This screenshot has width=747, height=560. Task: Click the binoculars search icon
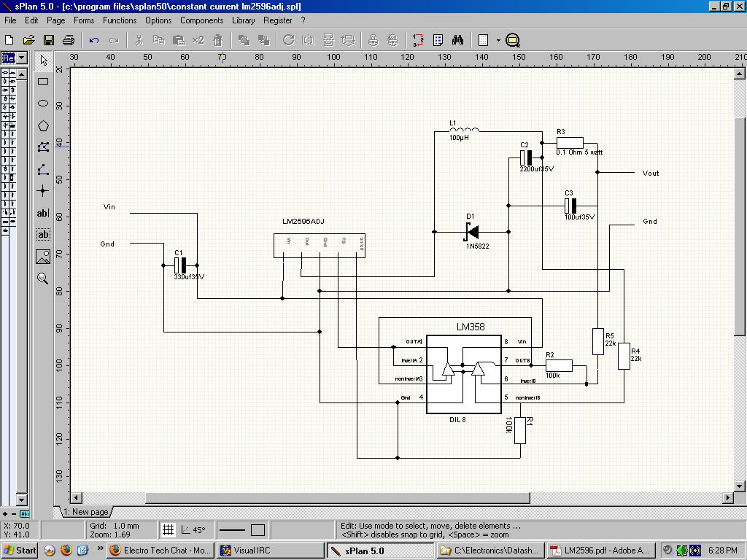pos(458,40)
